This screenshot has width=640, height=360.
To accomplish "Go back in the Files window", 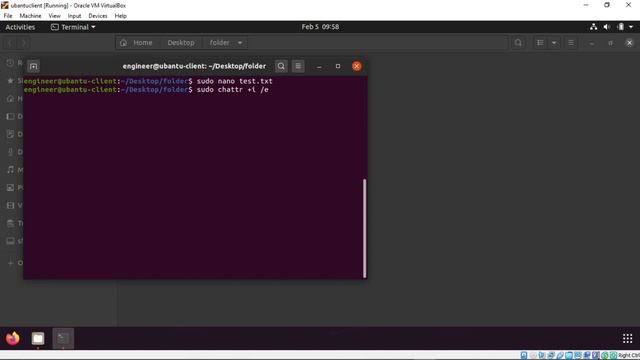I will point(10,43).
